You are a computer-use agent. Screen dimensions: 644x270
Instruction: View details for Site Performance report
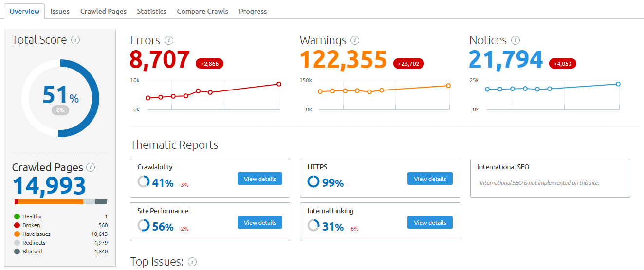point(260,222)
